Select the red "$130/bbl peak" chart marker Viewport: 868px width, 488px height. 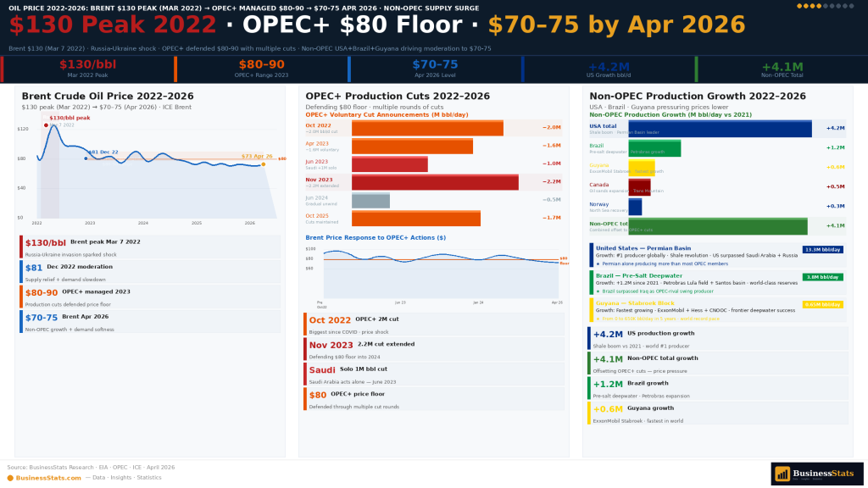[x=46, y=125]
